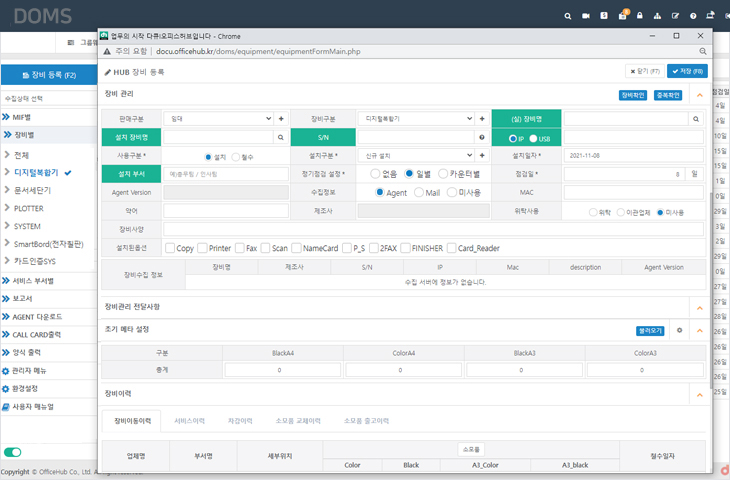Open the organization chart icon in header
The image size is (730, 480).
(657, 16)
